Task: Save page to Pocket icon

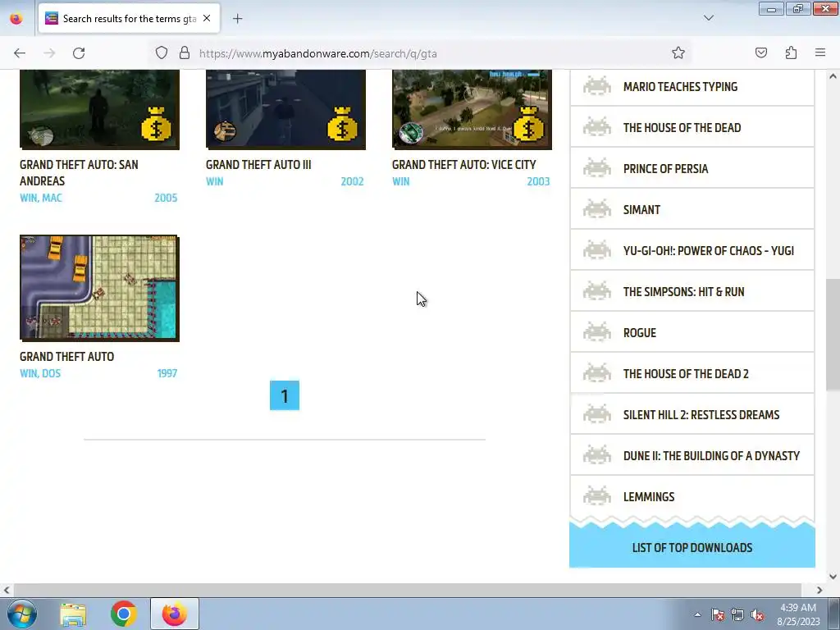Action: 761,53
